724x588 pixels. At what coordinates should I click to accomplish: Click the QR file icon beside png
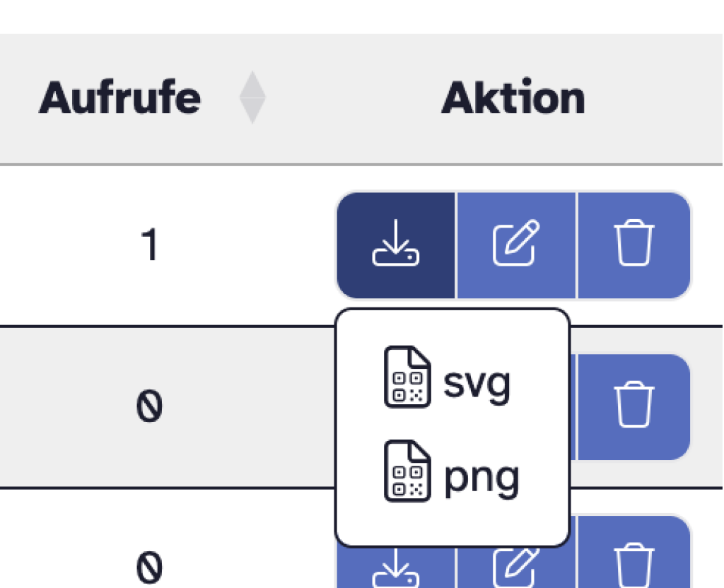[407, 471]
